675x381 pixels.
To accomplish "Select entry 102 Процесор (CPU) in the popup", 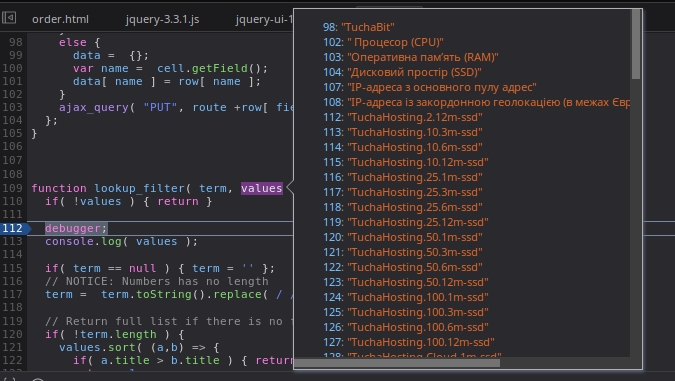I will (383, 42).
